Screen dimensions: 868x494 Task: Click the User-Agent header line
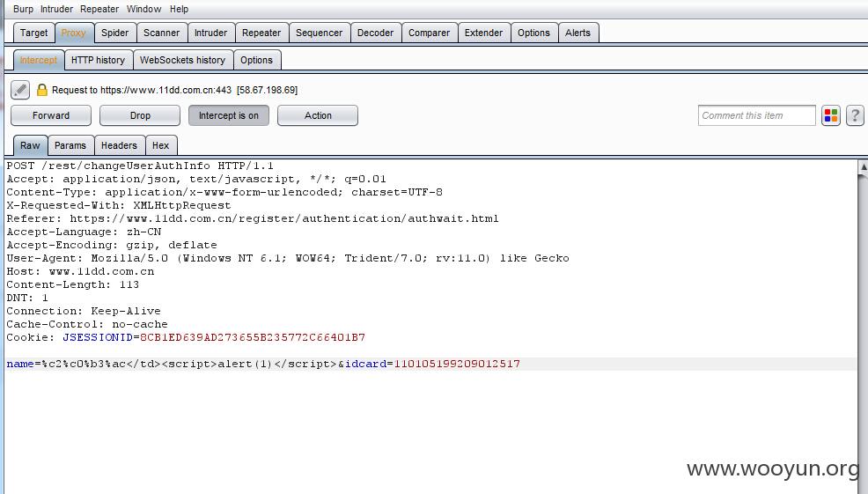point(288,258)
